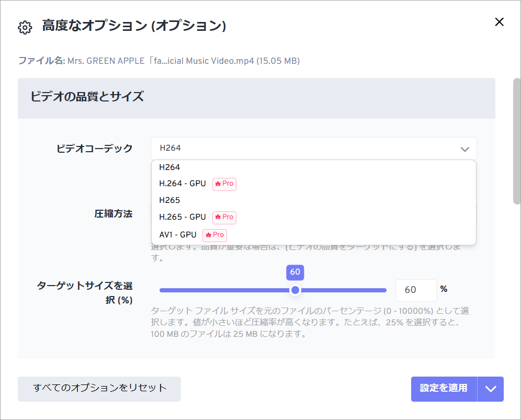Click the Pro badge beside H.265 - GPU

click(x=224, y=217)
